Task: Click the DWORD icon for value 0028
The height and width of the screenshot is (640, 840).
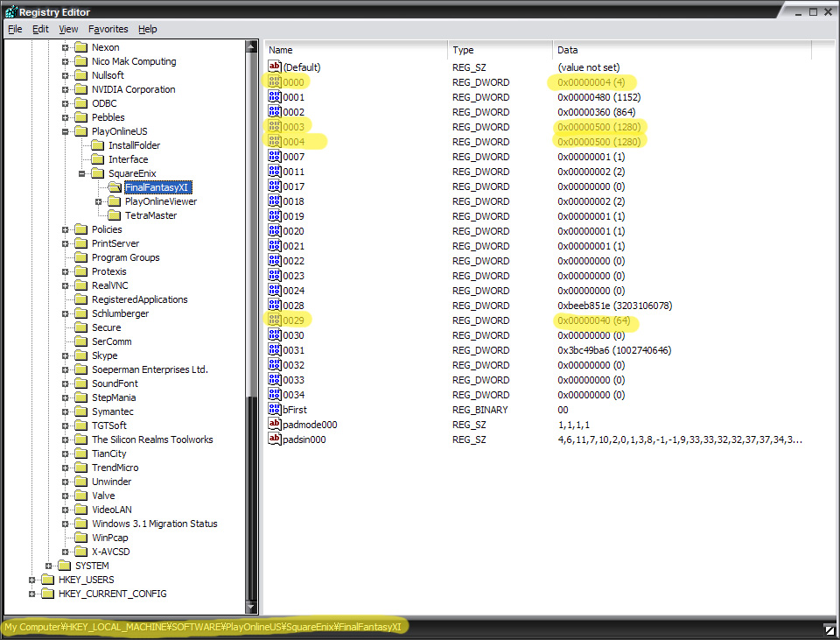Action: (x=274, y=306)
